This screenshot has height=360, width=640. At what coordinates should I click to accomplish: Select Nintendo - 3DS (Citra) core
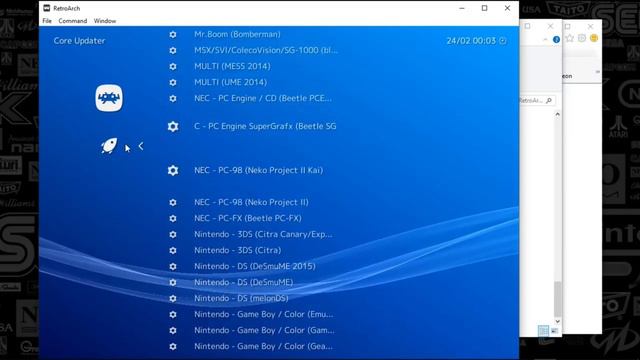[238, 250]
